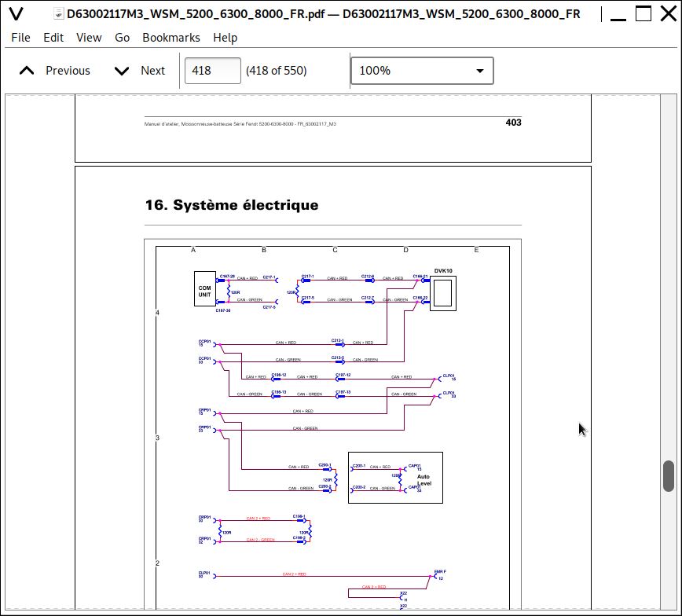Minimize the PDF viewer window
682x616 pixels.
[614, 14]
